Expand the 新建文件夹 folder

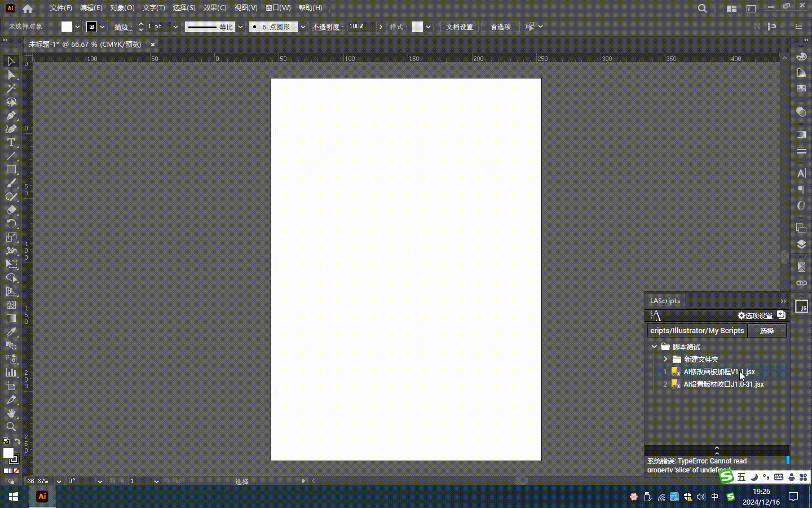(665, 359)
